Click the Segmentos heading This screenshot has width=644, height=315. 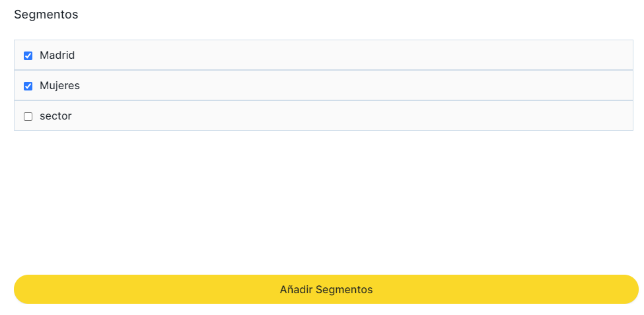(46, 15)
